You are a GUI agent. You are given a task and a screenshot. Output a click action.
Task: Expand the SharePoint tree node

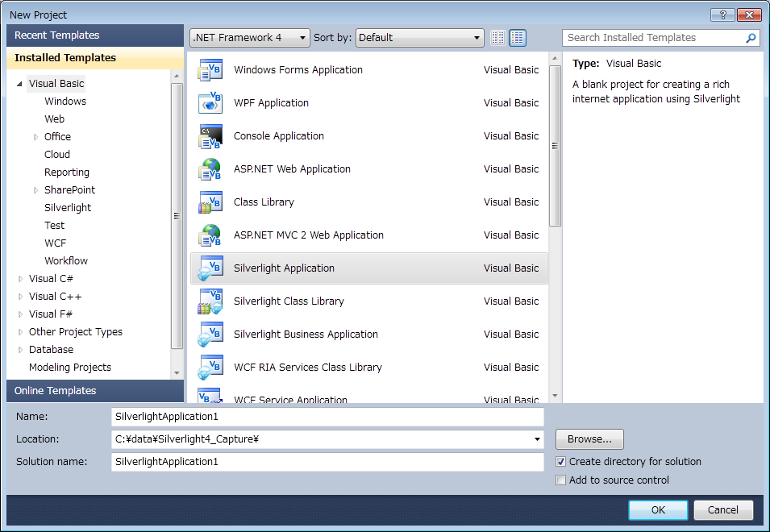click(35, 190)
